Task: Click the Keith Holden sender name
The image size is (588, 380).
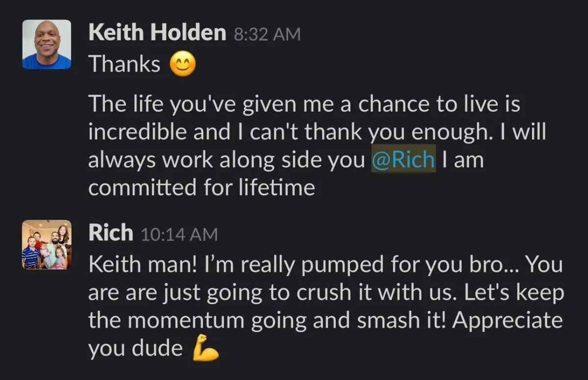Action: tap(157, 33)
